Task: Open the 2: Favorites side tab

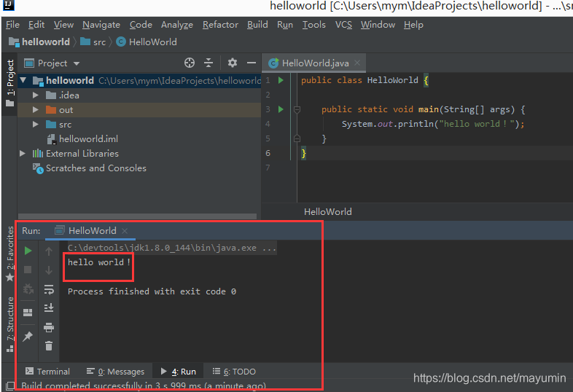Action: point(10,254)
